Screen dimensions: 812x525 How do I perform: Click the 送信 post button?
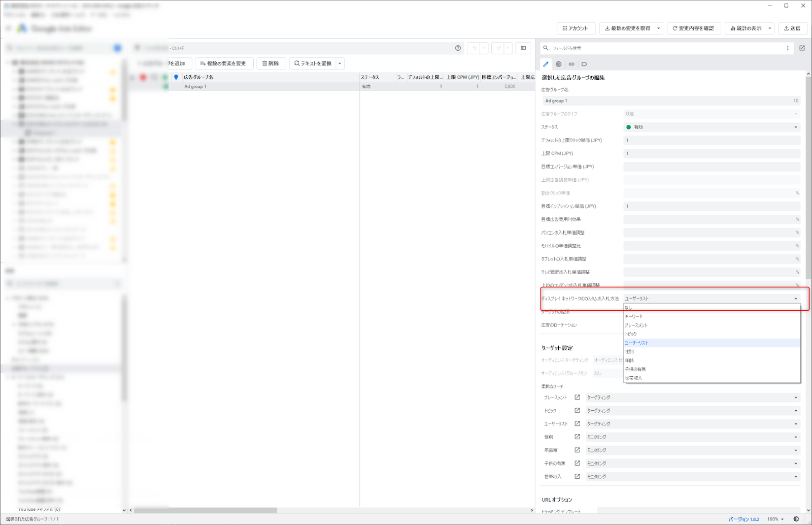(x=792, y=28)
